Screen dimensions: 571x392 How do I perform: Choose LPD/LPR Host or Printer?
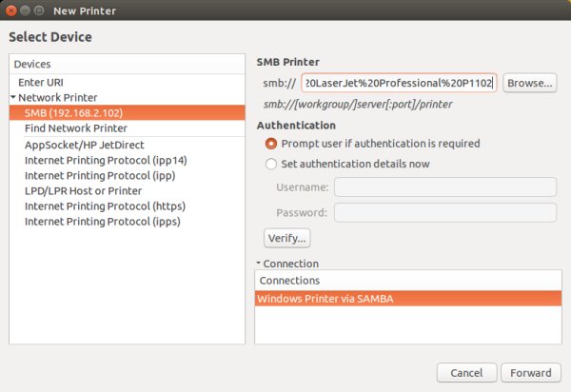[x=85, y=191]
